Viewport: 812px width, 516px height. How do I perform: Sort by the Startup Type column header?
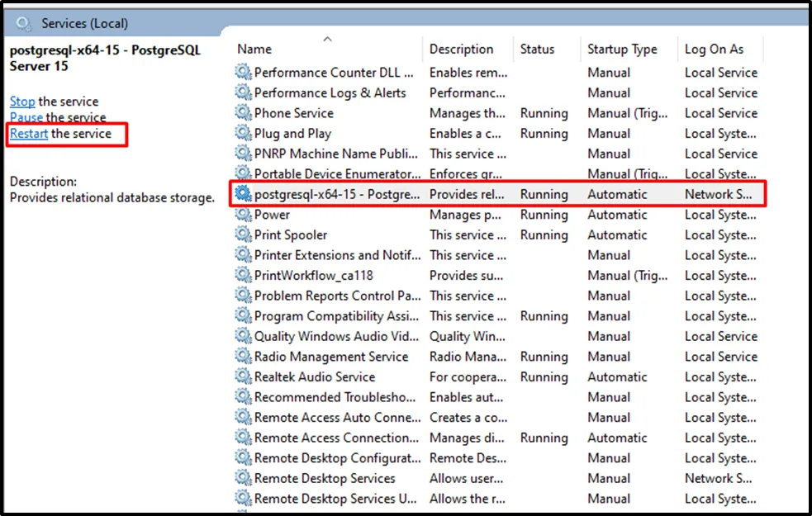(622, 50)
